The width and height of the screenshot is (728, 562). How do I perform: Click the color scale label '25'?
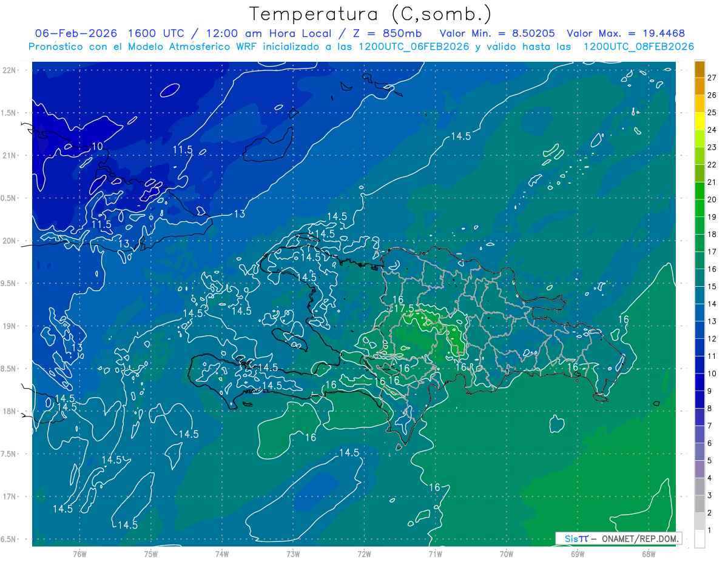click(x=712, y=112)
